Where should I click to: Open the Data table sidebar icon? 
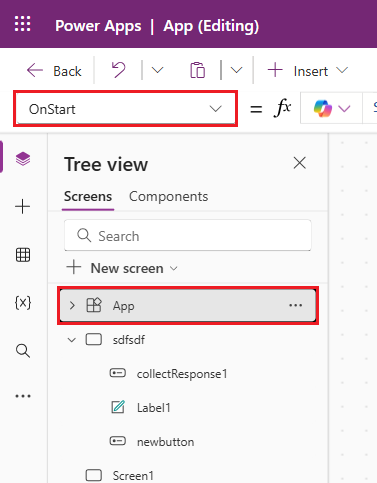[23, 255]
